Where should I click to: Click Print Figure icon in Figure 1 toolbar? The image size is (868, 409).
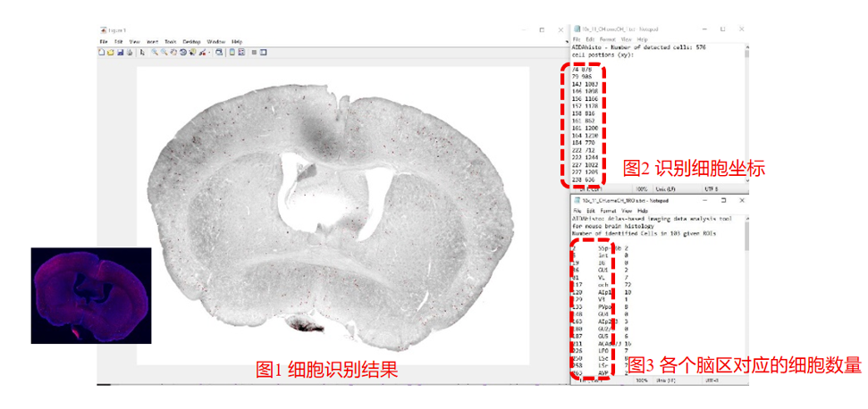[130, 53]
